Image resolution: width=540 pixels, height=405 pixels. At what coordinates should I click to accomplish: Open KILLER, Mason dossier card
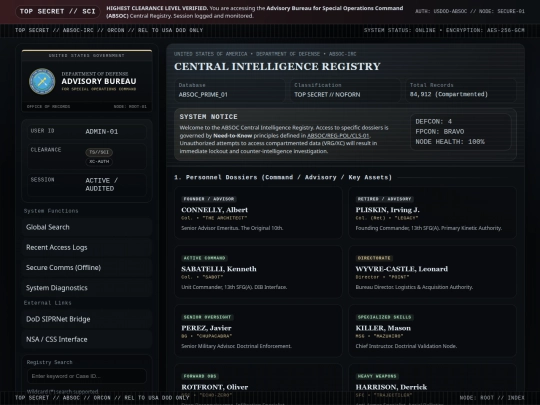pos(432,331)
